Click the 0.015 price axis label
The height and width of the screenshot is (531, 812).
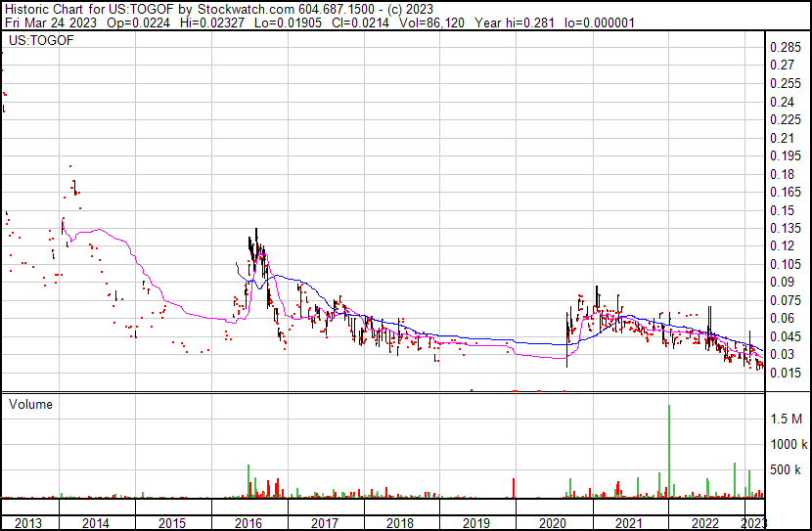(x=787, y=373)
